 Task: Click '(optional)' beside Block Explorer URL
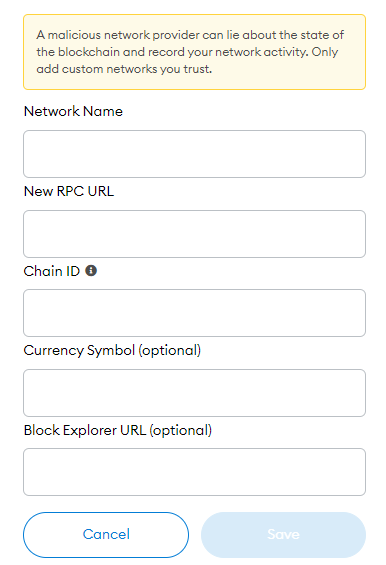(x=181, y=431)
